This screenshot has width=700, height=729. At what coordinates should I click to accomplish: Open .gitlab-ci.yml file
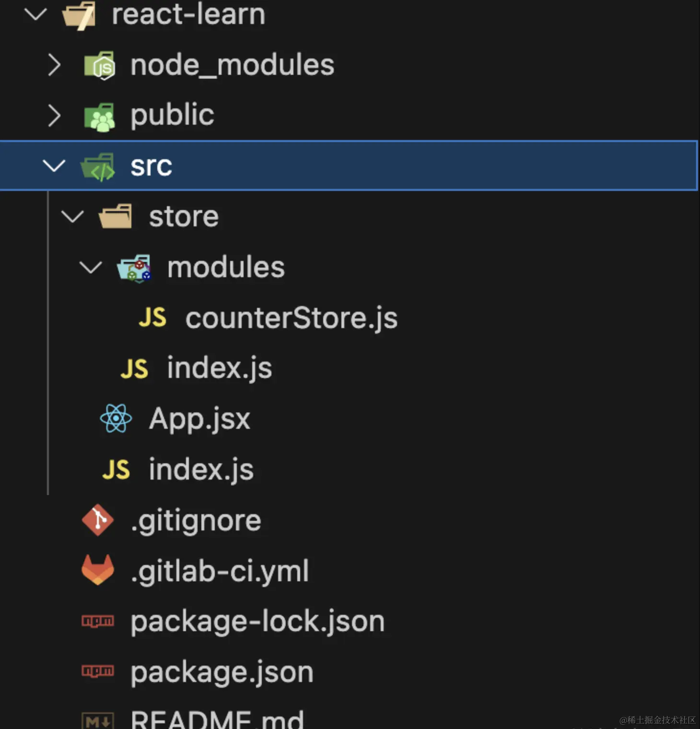220,571
